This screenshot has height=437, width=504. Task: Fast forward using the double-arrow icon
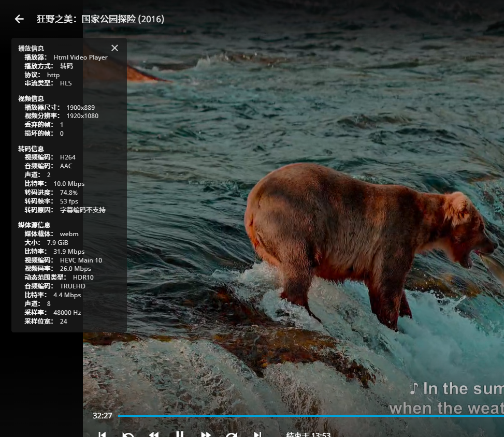205,435
